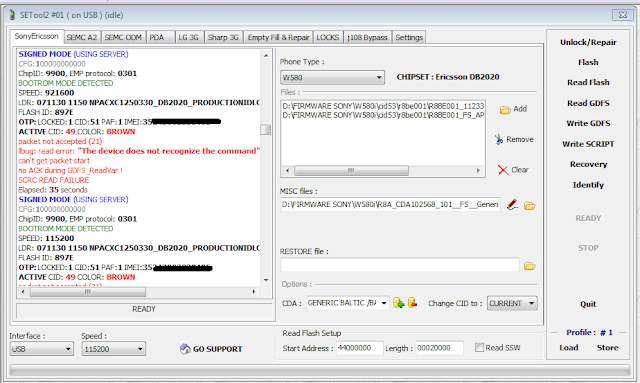Open the LOCKS tab

328,37
